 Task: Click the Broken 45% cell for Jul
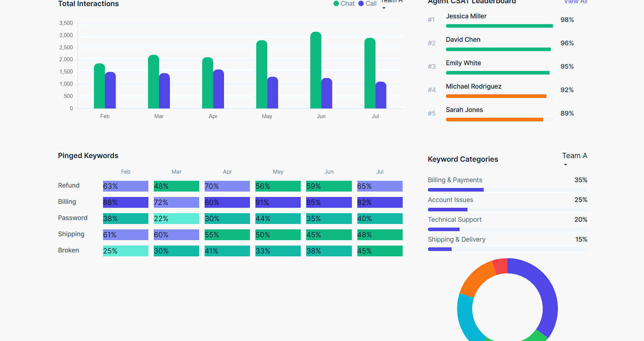[380, 251]
